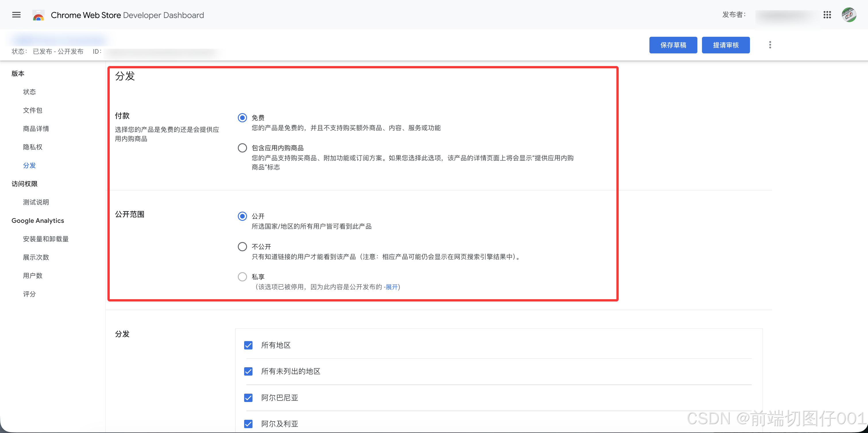Click the Chrome Web Store logo
Image resolution: width=868 pixels, height=433 pixels.
[38, 15]
